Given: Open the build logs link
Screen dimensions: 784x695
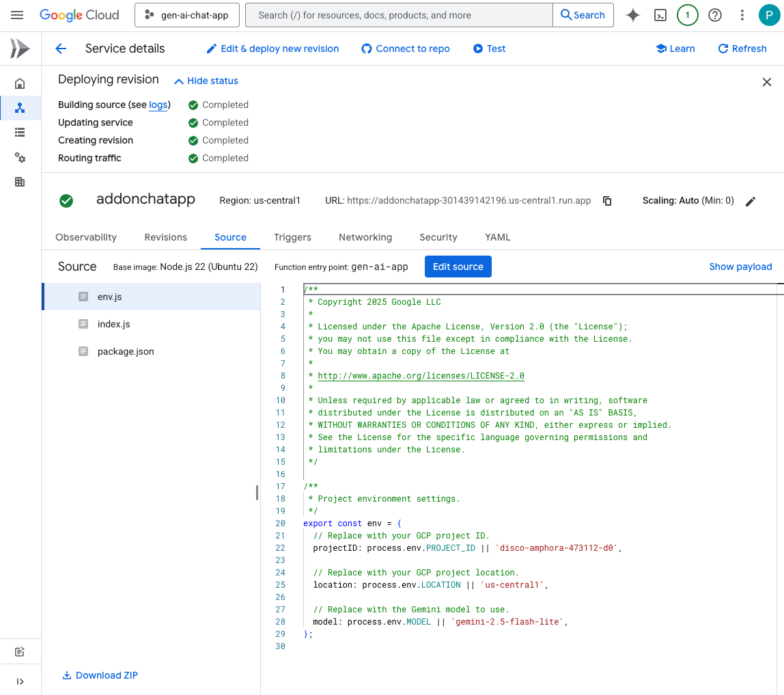Looking at the screenshot, I should tap(158, 105).
